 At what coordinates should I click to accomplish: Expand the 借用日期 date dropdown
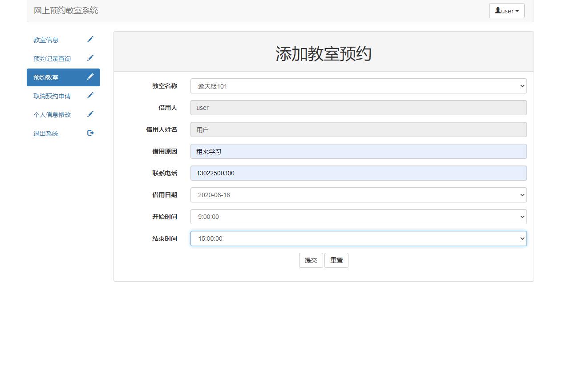(x=521, y=195)
